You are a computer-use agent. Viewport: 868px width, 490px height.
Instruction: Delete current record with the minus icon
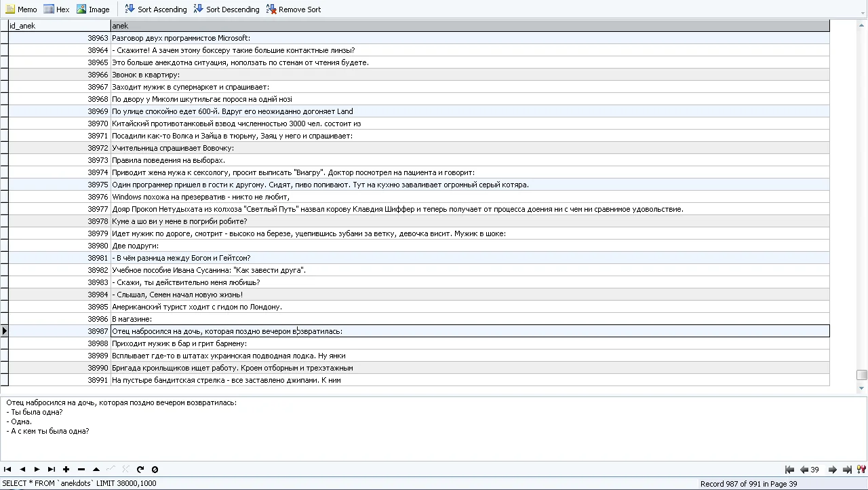click(x=80, y=469)
